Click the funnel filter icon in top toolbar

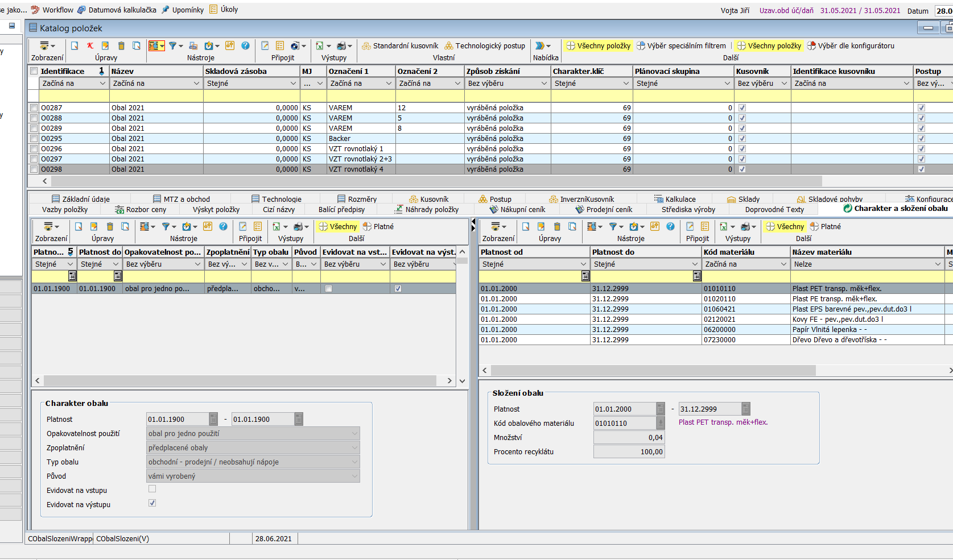click(172, 46)
